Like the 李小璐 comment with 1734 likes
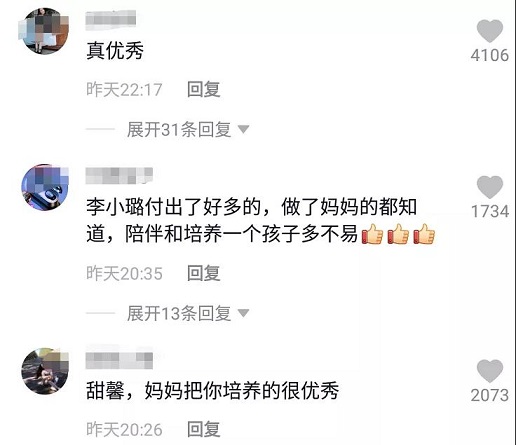This screenshot has height=445, width=516. coord(490,187)
